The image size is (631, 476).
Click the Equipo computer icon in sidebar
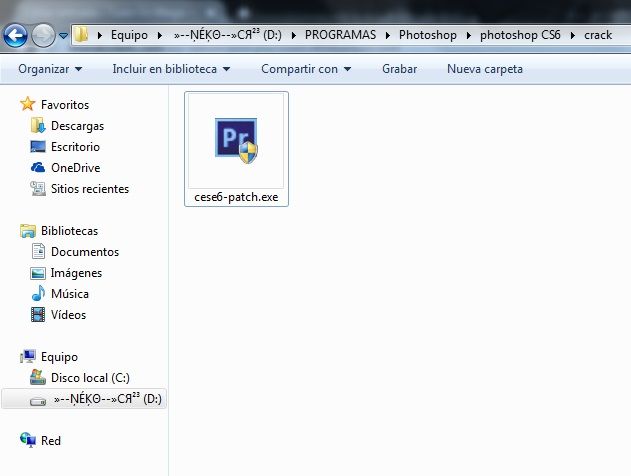tap(28, 356)
